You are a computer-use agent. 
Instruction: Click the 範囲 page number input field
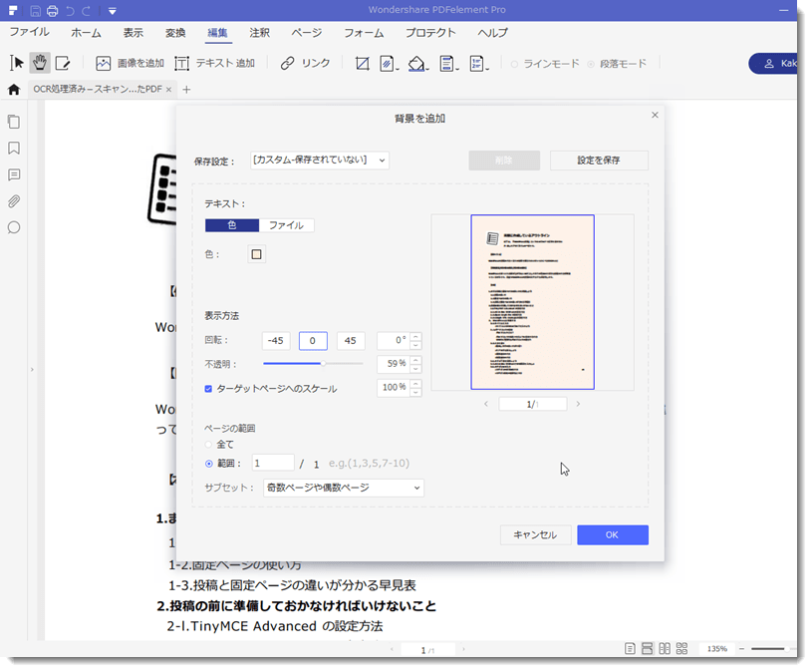click(x=273, y=464)
